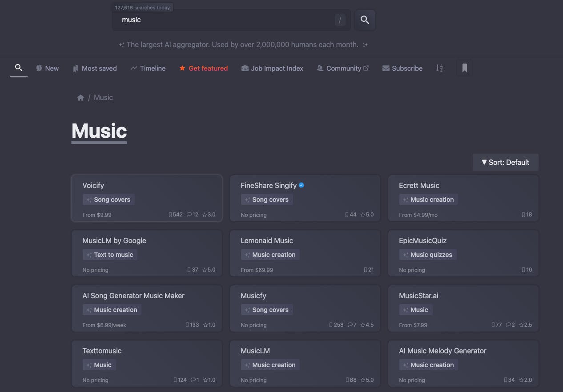The image size is (563, 392).
Task: Open the Community external link
Action: [x=343, y=68]
